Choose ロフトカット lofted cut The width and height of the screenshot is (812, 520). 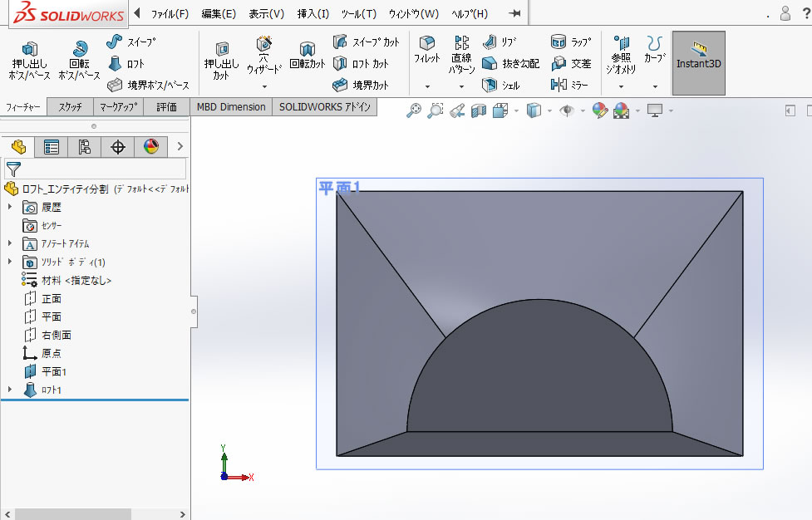tap(361, 64)
